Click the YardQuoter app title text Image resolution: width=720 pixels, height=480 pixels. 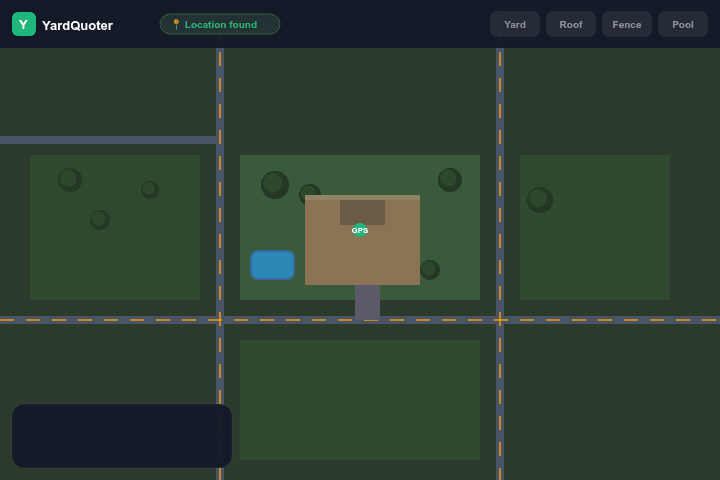[77, 25]
